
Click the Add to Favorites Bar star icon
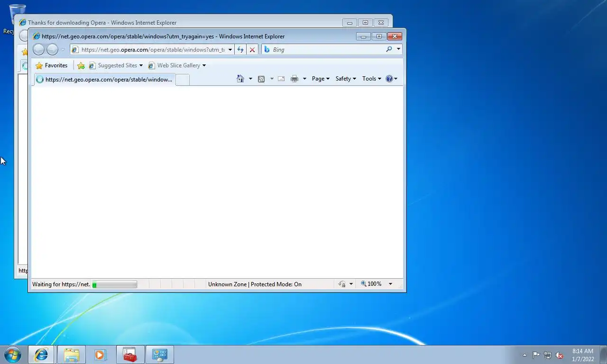[x=81, y=65]
